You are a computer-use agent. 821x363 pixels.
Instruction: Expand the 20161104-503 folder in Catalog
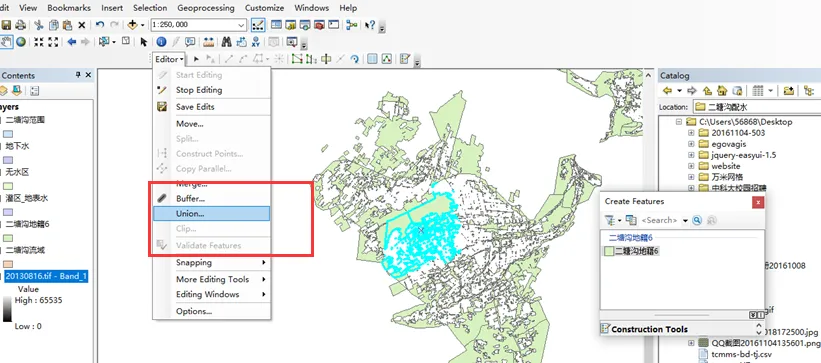click(691, 133)
